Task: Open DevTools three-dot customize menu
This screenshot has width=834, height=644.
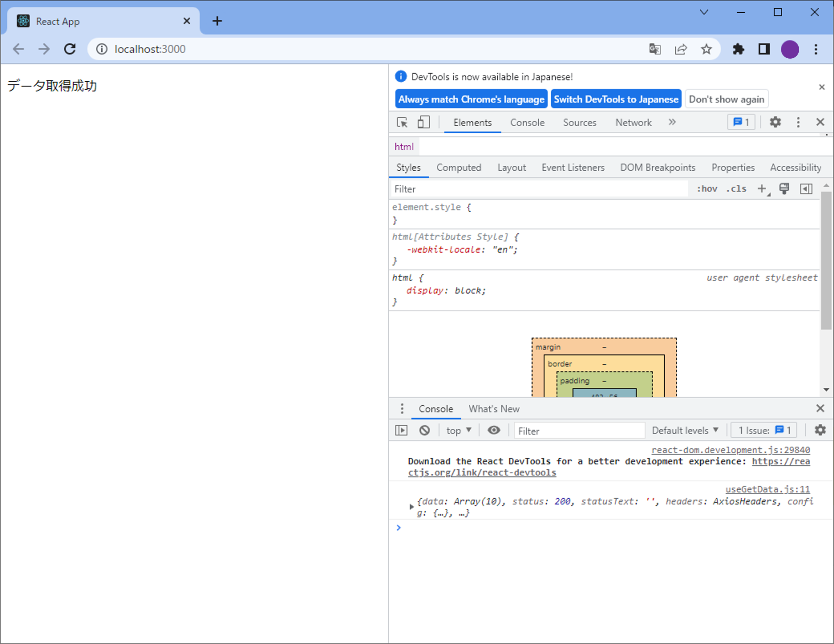Action: (798, 122)
